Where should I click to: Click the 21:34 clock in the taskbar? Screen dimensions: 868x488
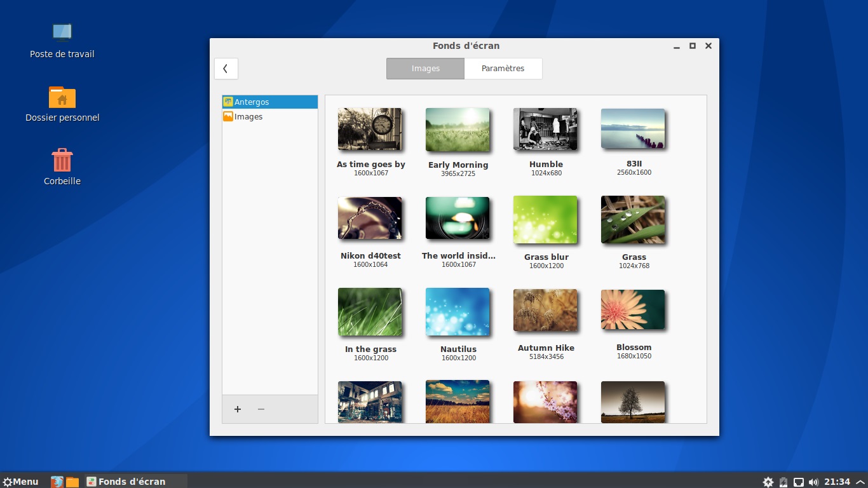click(837, 482)
